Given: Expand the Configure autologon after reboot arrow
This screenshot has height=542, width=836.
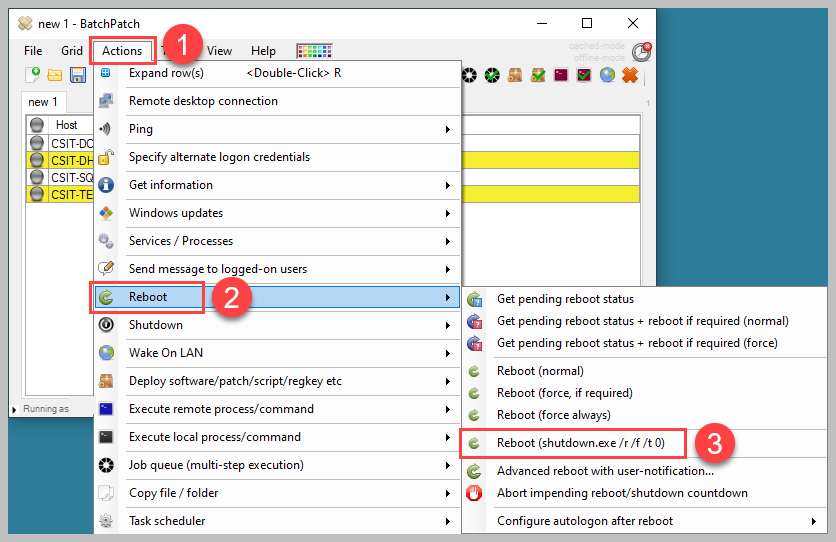Looking at the screenshot, I should coord(814,521).
